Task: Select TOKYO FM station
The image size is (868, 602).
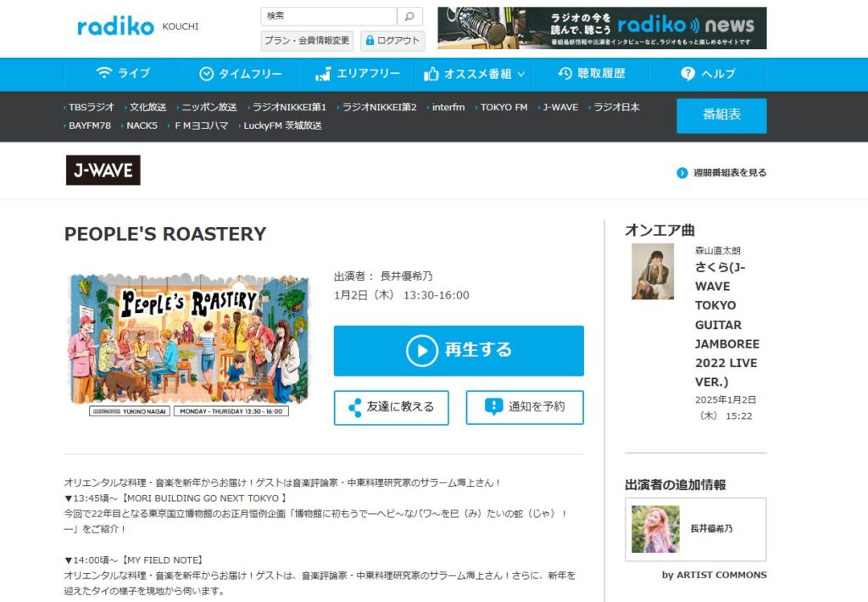Action: tap(502, 108)
